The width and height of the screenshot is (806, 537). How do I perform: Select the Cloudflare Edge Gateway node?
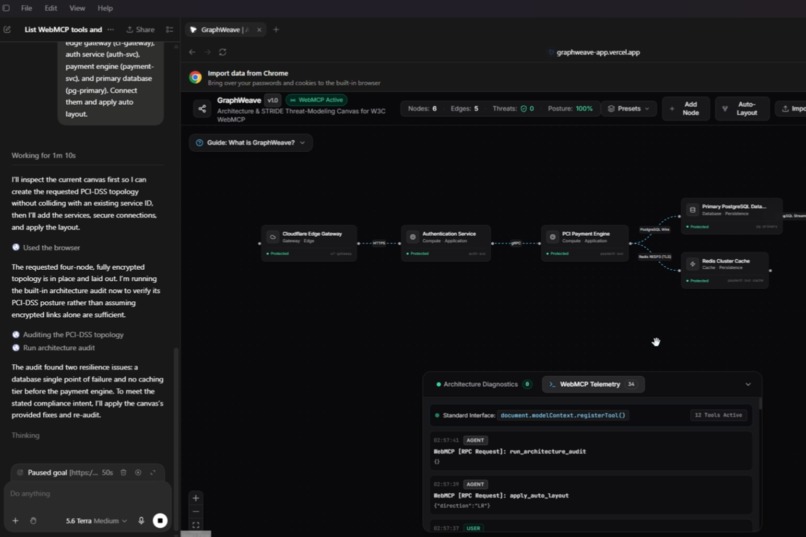pyautogui.click(x=309, y=243)
